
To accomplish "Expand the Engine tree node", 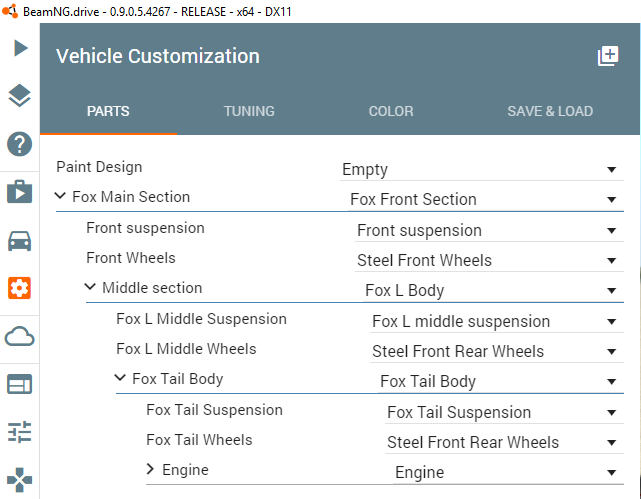I will click(x=151, y=469).
